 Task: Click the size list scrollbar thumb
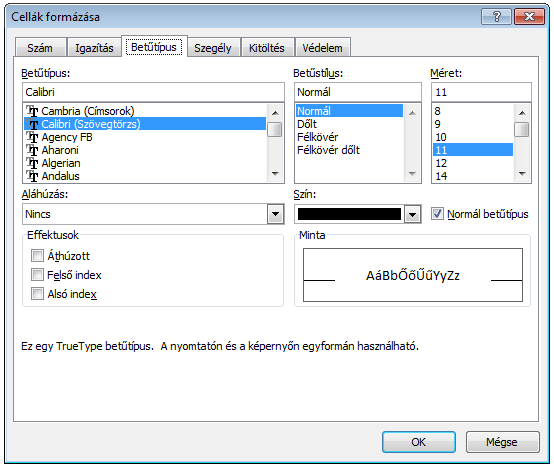[x=522, y=129]
